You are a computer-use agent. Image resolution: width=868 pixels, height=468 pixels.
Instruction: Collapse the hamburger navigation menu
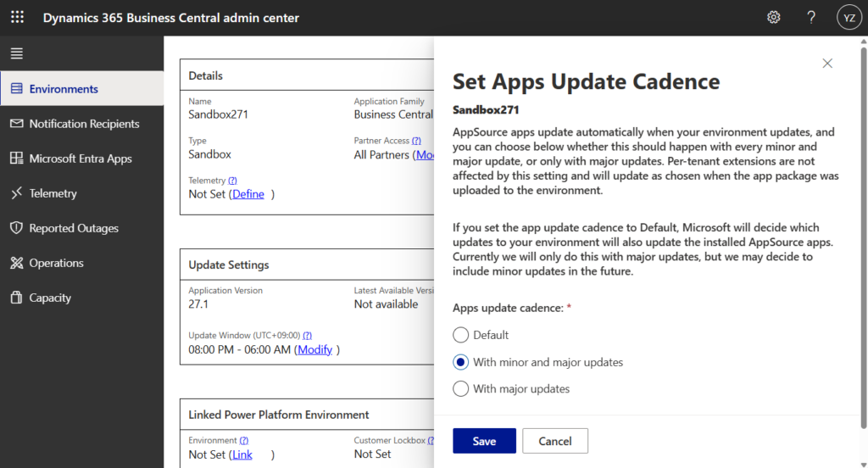[x=17, y=53]
